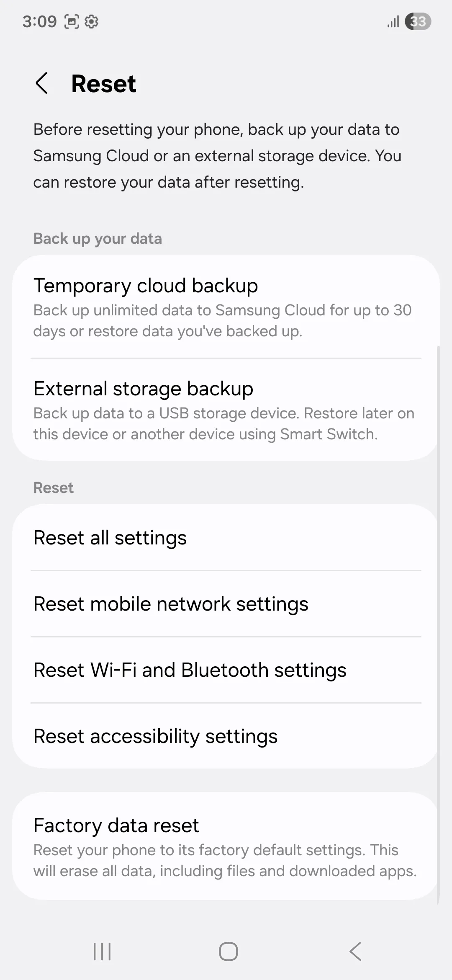
Task: Tap the 3:09 clock in status bar
Action: [x=39, y=21]
